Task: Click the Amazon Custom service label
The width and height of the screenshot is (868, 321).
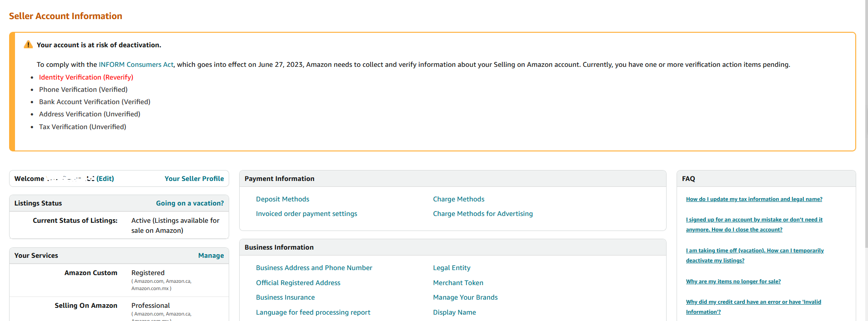Action: 91,273
